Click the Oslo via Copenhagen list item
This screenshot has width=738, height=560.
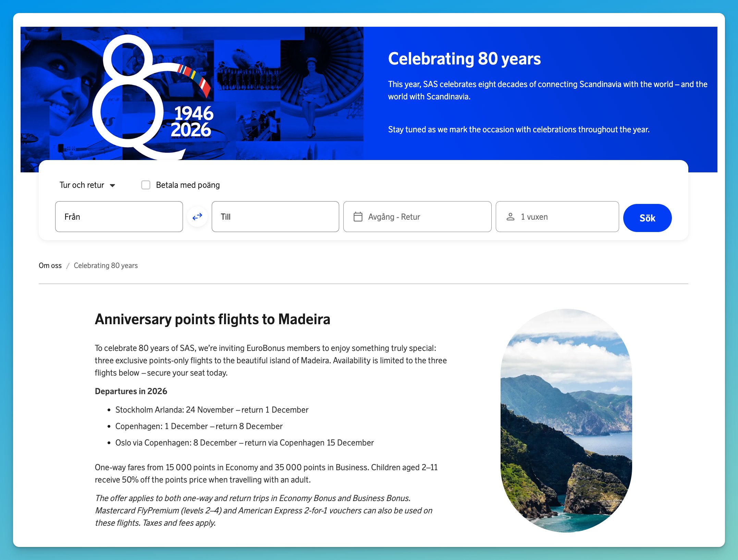(244, 443)
